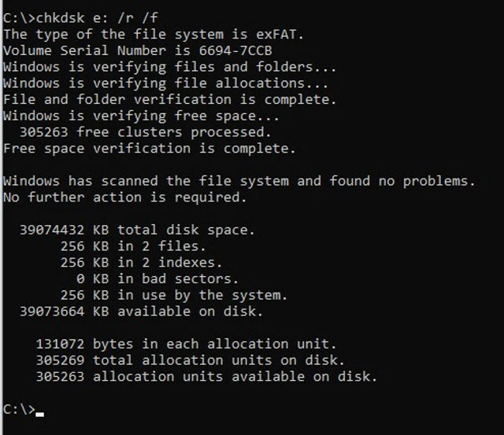Click 131072 bytes in each allocation unit
Viewport: 504px width, 435px height.
[x=185, y=344]
